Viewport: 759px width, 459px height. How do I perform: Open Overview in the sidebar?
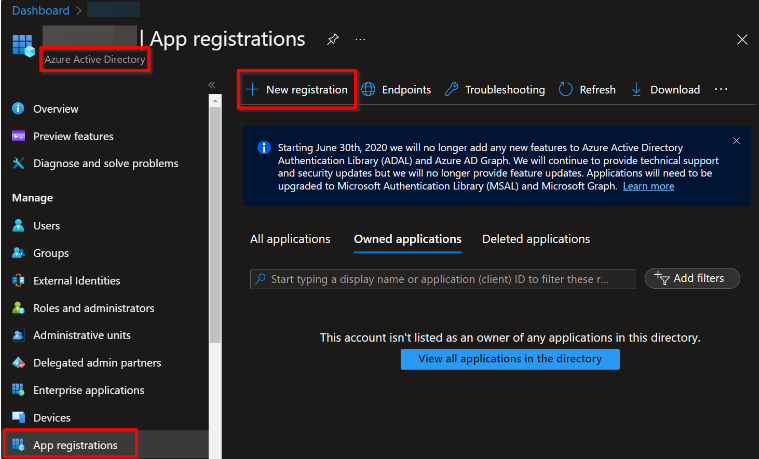click(x=56, y=109)
